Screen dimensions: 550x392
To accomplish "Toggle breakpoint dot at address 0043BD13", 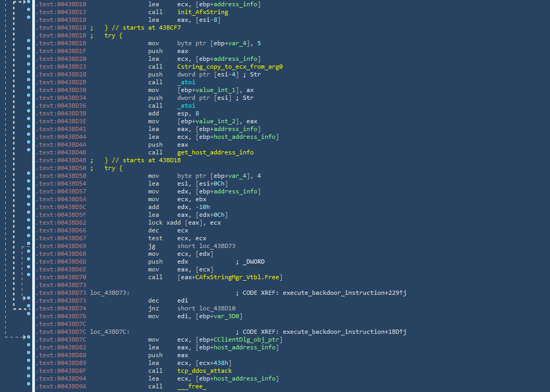I will (x=28, y=12).
